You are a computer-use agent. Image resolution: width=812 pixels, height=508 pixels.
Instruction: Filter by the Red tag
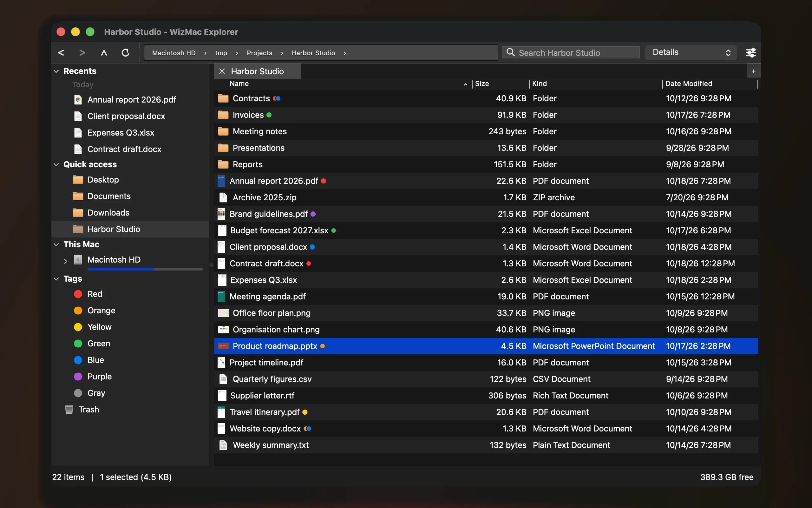click(130, 294)
